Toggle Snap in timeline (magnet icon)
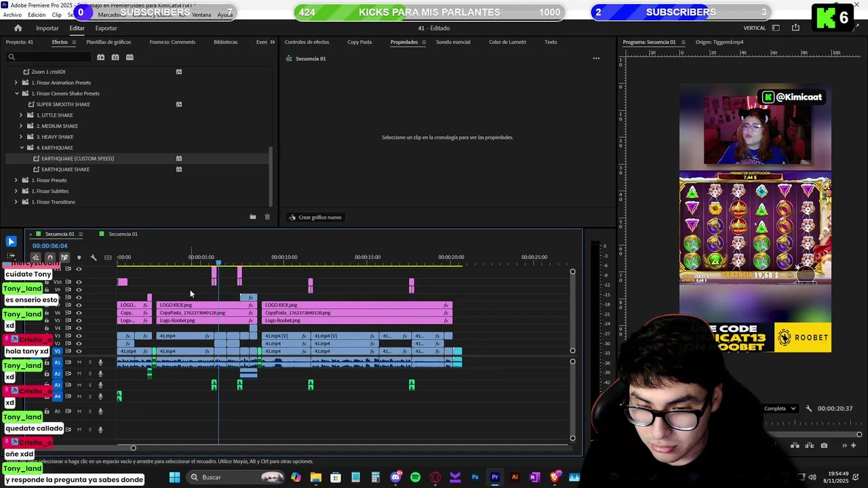Screen dimensions: 868x488 50,258
